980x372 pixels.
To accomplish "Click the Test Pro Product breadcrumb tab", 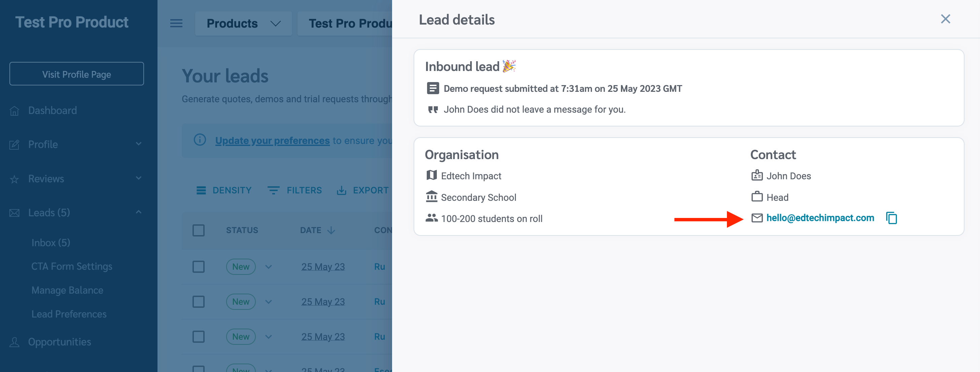I will click(x=345, y=24).
